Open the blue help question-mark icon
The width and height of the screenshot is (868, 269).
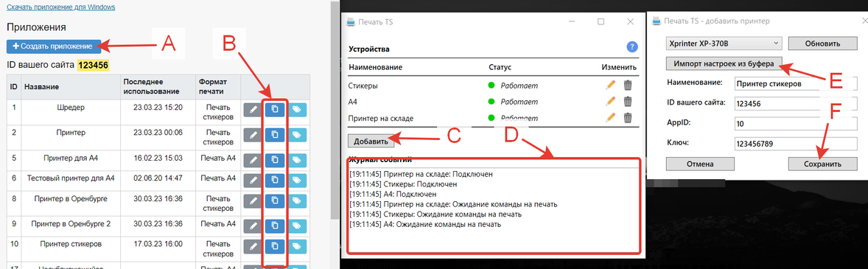pyautogui.click(x=633, y=47)
